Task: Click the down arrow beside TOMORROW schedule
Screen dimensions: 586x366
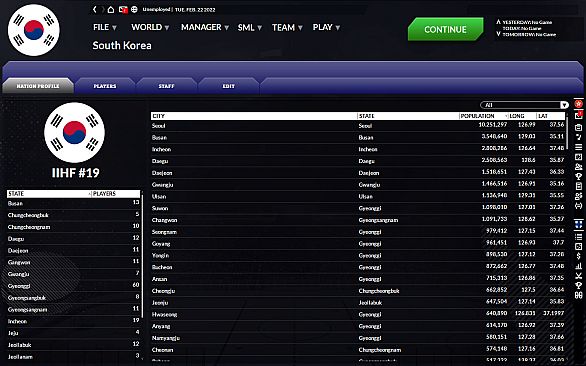Action: [498, 34]
